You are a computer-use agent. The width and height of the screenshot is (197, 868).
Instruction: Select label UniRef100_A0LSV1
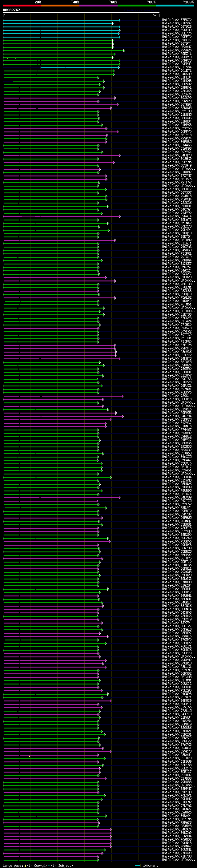(177, 796)
